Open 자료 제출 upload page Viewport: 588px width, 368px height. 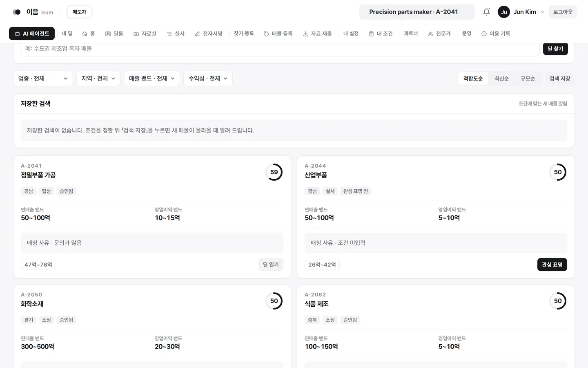click(x=317, y=34)
